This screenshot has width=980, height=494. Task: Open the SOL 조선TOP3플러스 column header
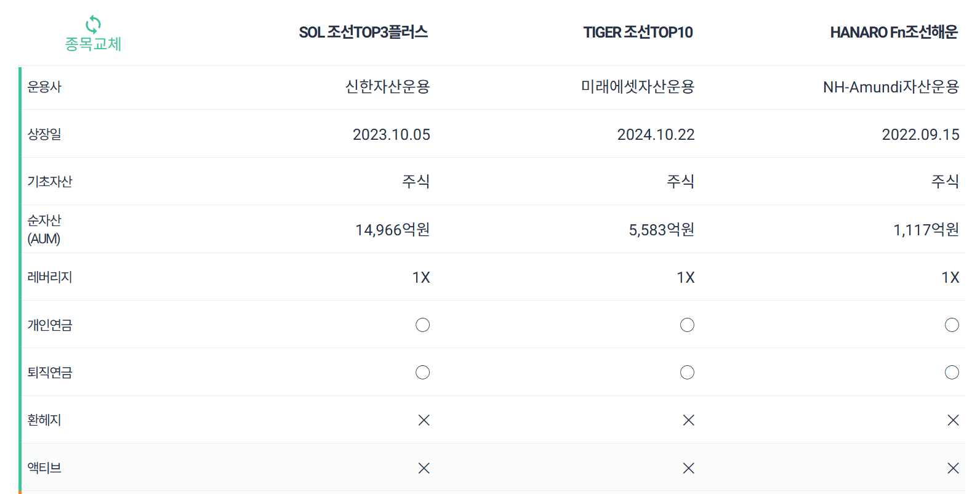363,32
